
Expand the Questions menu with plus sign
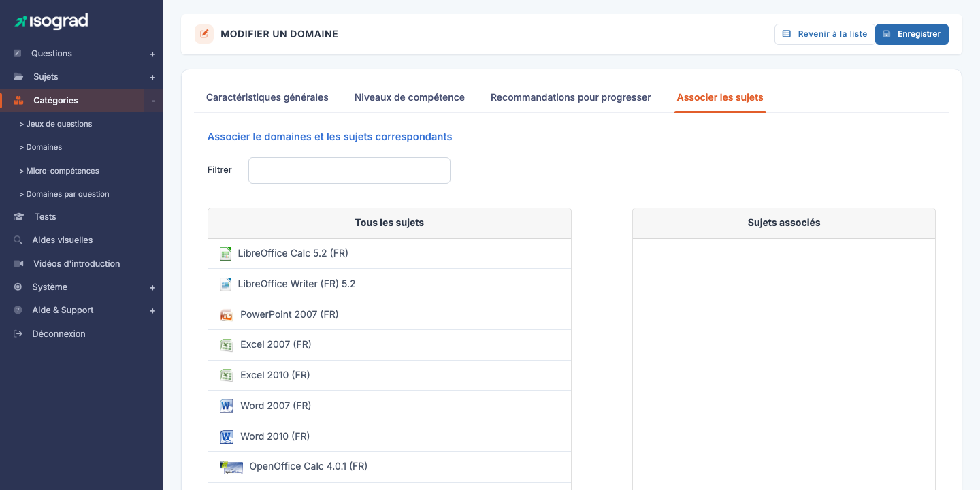click(x=152, y=54)
